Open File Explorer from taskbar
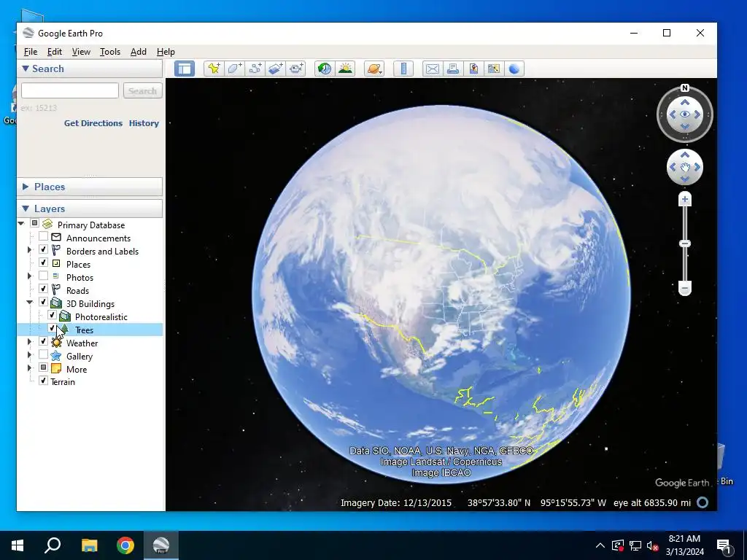This screenshot has height=560, width=747. click(89, 545)
